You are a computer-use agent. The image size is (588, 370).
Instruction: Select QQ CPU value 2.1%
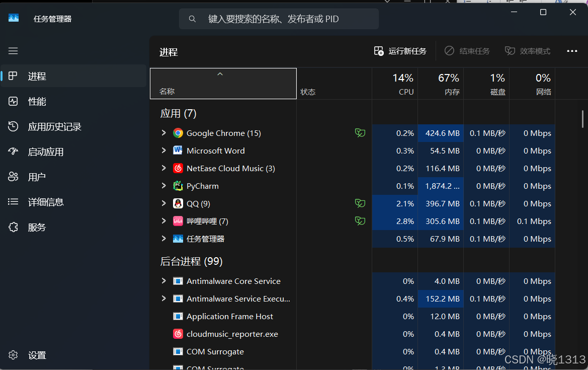(395, 203)
